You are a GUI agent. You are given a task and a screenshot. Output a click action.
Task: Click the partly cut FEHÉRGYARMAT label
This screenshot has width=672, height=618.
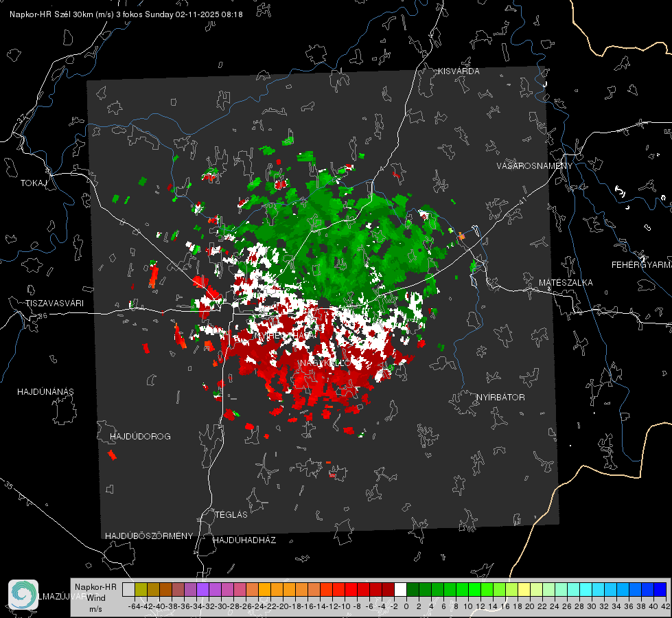(x=642, y=264)
